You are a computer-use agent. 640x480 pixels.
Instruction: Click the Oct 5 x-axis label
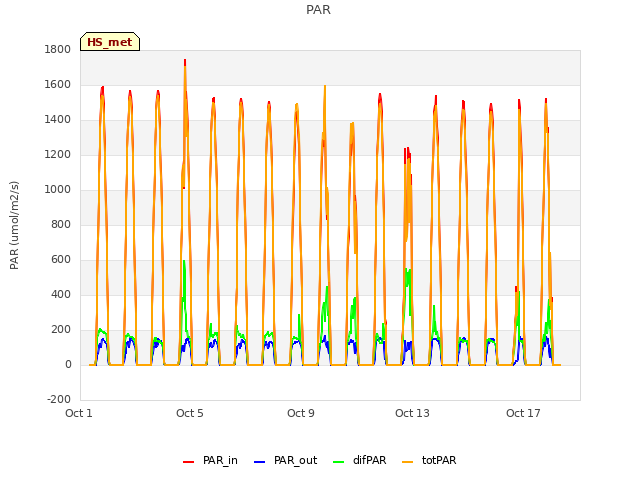[190, 413]
